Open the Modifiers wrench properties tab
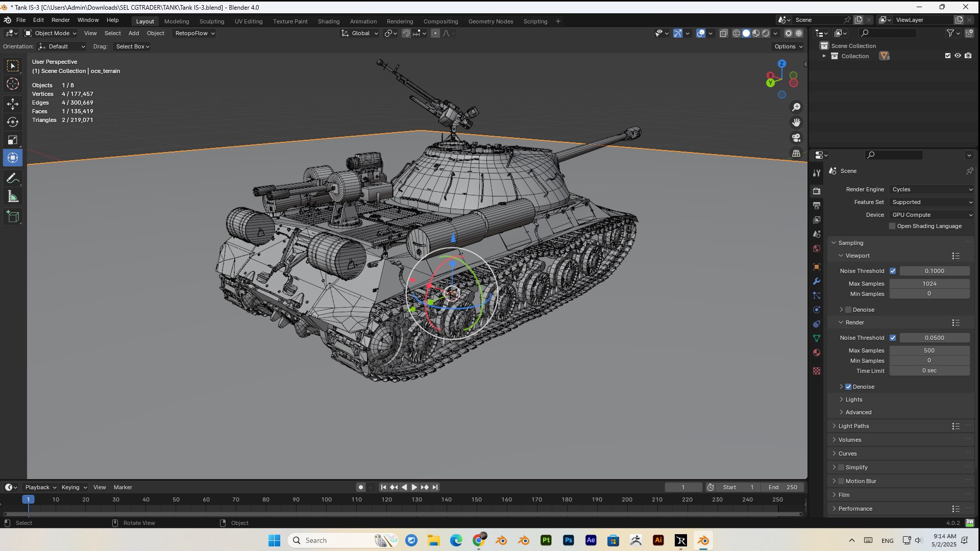 click(817, 281)
